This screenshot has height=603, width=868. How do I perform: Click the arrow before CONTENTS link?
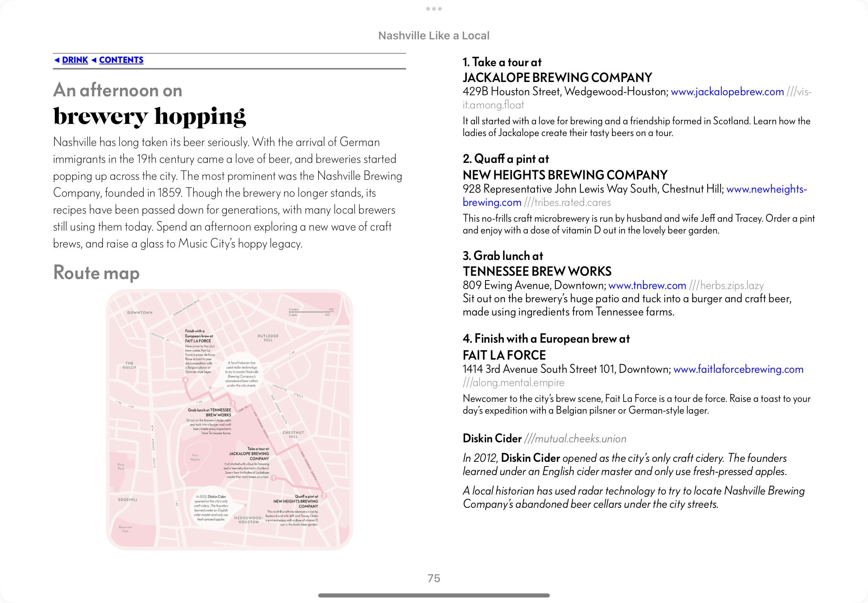click(x=94, y=60)
